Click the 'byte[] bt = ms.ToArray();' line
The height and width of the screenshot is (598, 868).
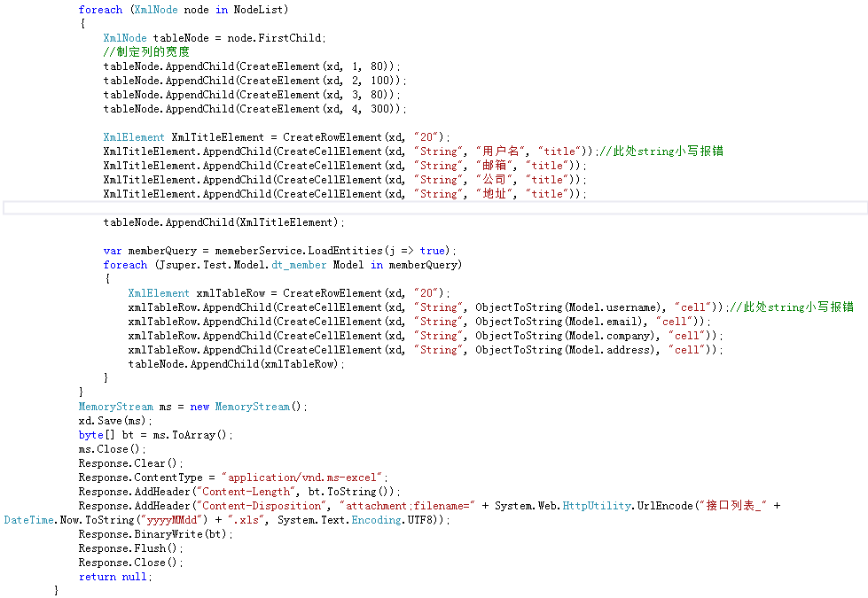point(155,435)
